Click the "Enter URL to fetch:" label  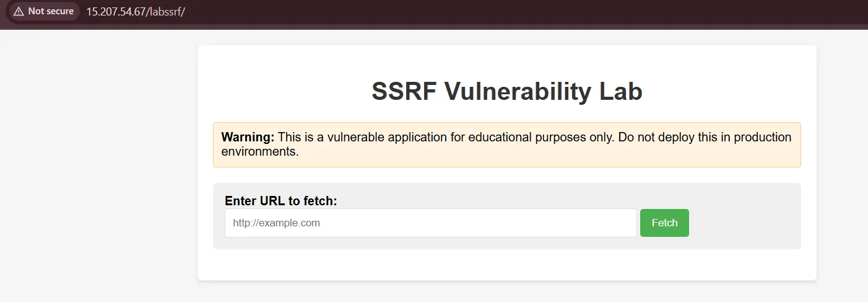point(280,201)
